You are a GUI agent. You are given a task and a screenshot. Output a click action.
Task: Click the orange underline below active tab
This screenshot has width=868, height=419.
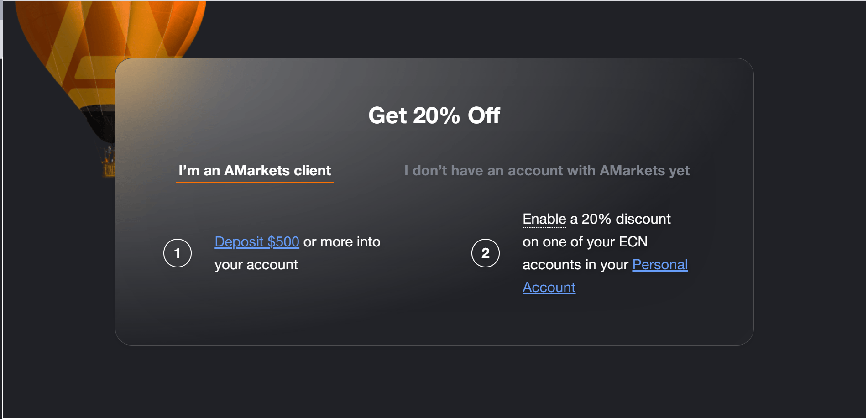(x=255, y=183)
